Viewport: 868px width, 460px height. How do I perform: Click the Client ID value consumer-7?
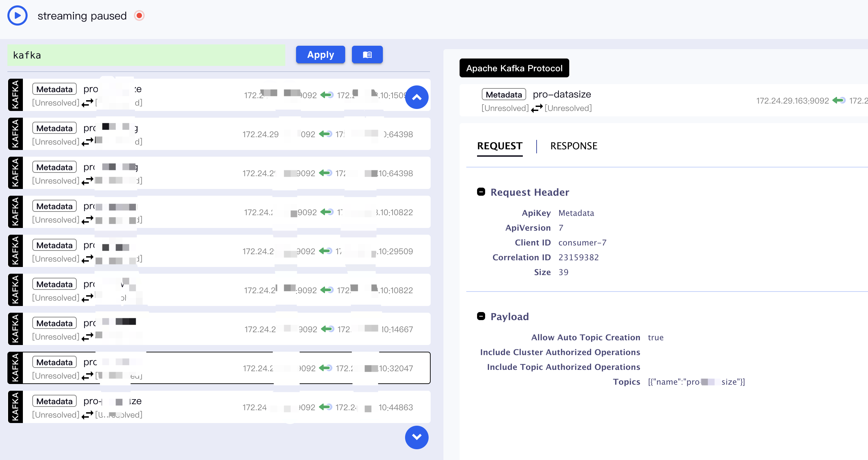click(x=582, y=242)
